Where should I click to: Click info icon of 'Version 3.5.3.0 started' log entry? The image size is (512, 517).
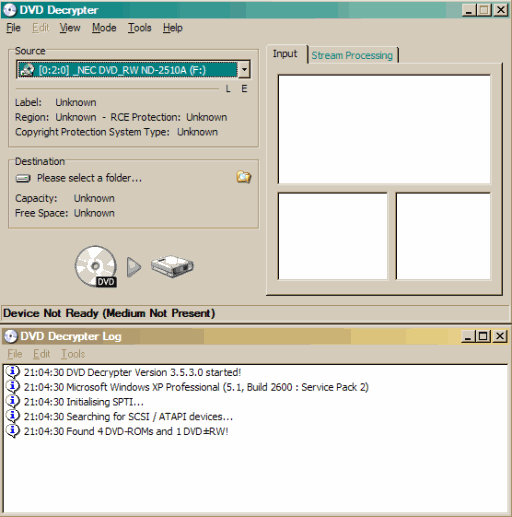[x=13, y=372]
